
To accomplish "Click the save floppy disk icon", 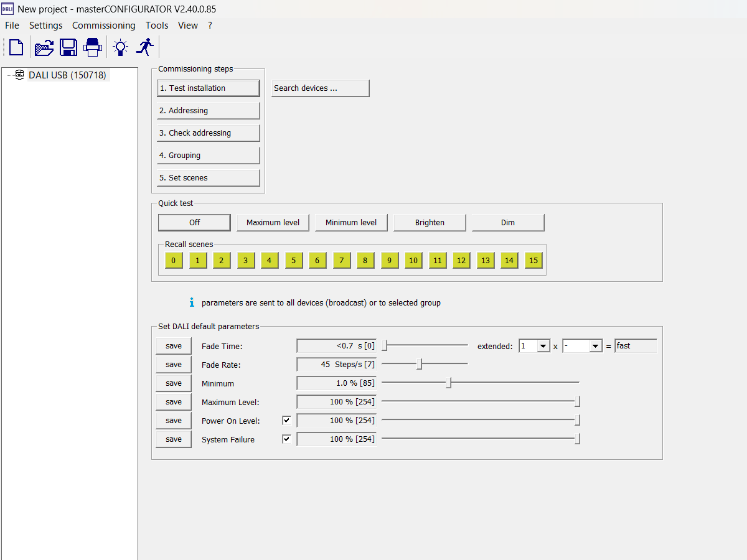I will click(x=68, y=47).
